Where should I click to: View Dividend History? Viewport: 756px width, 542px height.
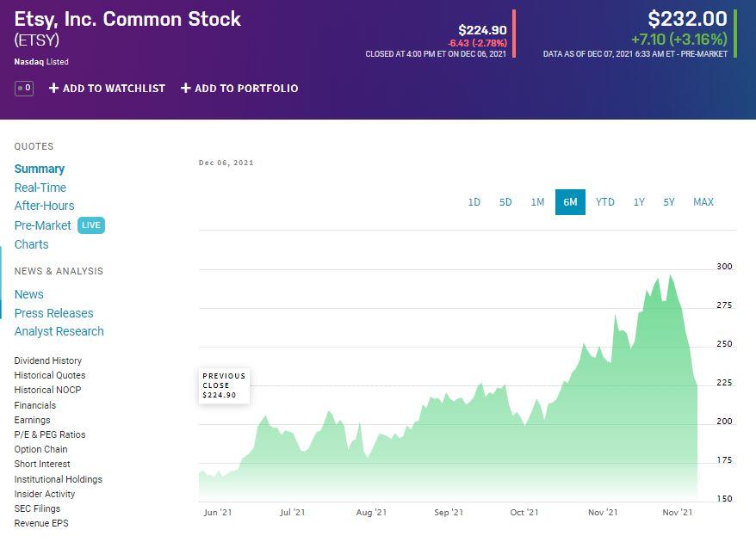point(48,360)
